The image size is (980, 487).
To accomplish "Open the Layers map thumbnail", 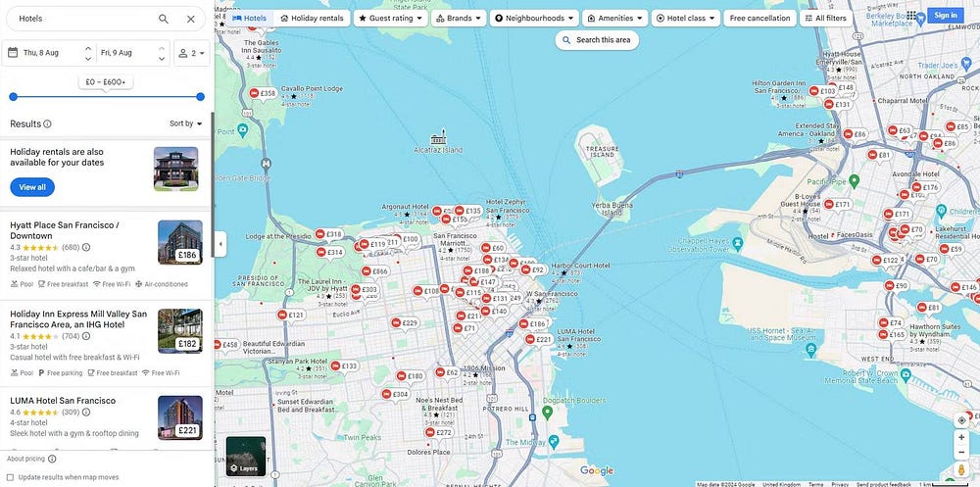I will [246, 456].
